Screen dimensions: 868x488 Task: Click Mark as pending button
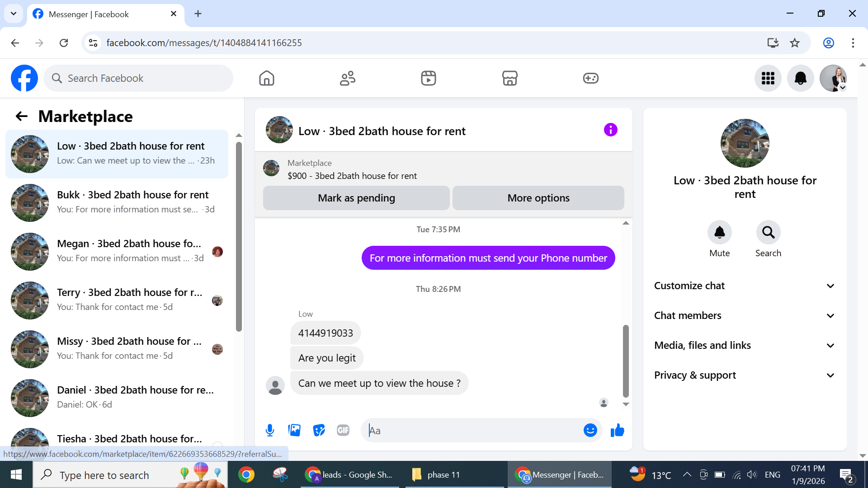point(356,198)
